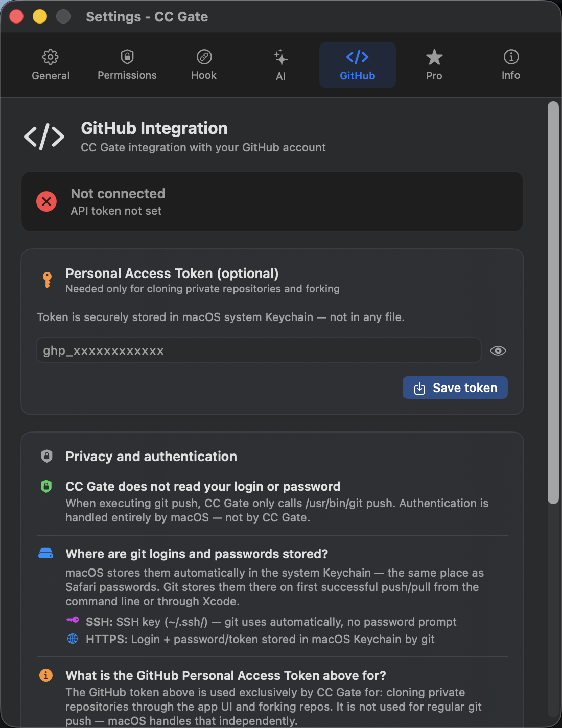Click the ghp_ token input field
This screenshot has width=562, height=728.
258,351
